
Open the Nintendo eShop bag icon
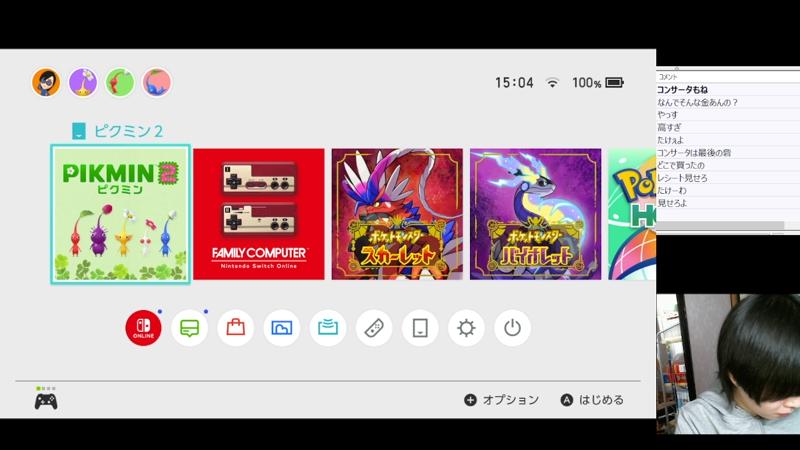click(235, 328)
